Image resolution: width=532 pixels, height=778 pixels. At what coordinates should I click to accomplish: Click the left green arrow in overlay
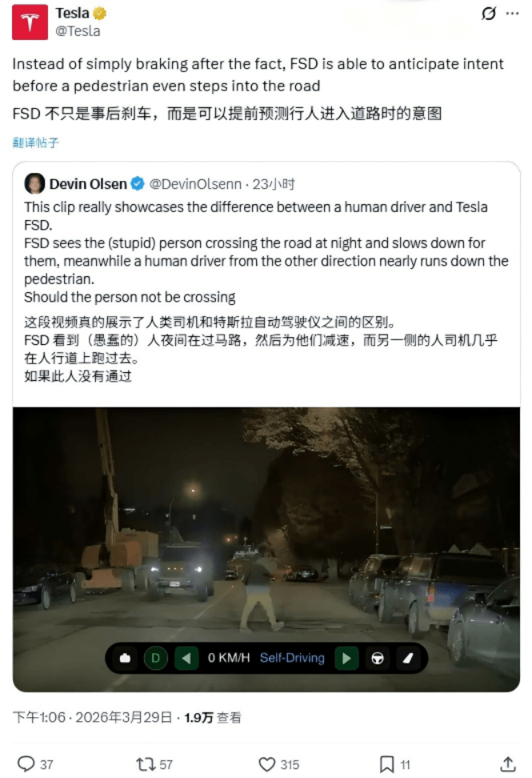(x=187, y=658)
